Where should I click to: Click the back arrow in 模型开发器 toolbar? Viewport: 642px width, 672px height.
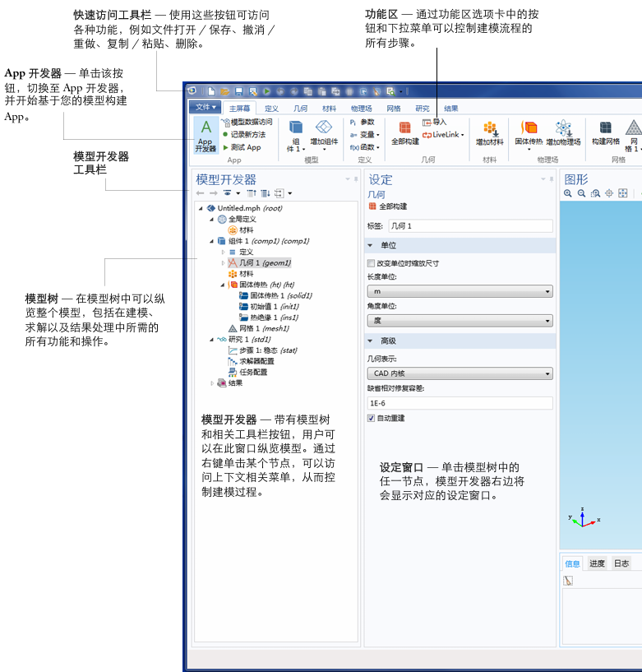pyautogui.click(x=200, y=193)
